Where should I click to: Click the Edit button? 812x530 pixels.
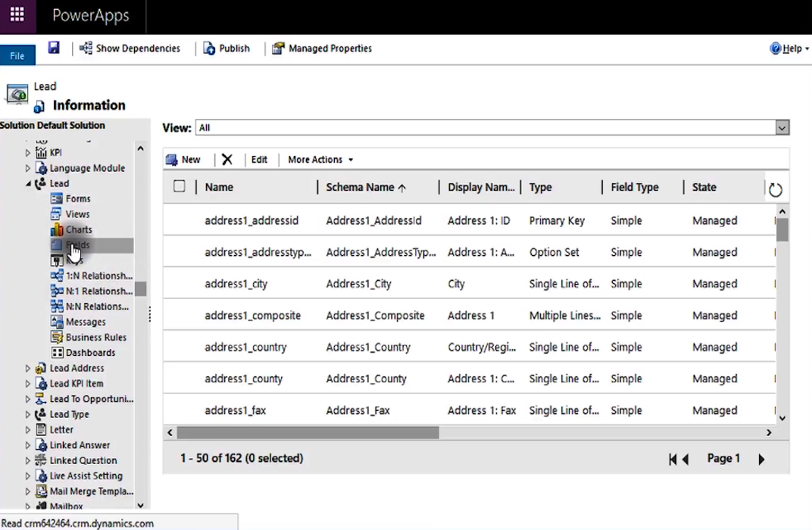tap(259, 160)
